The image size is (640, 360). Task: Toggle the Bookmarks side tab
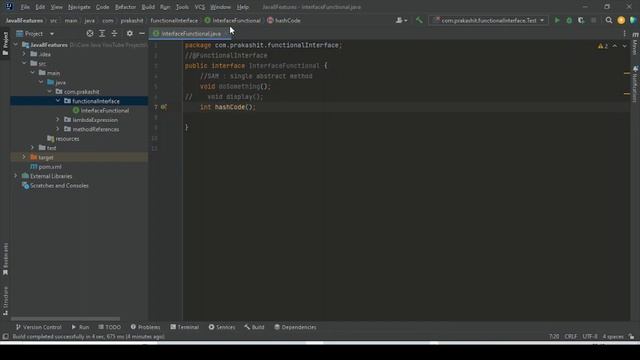(5, 259)
